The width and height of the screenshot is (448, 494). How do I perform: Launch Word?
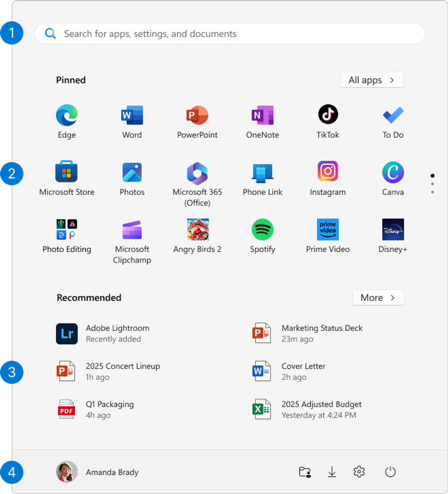[x=132, y=114]
